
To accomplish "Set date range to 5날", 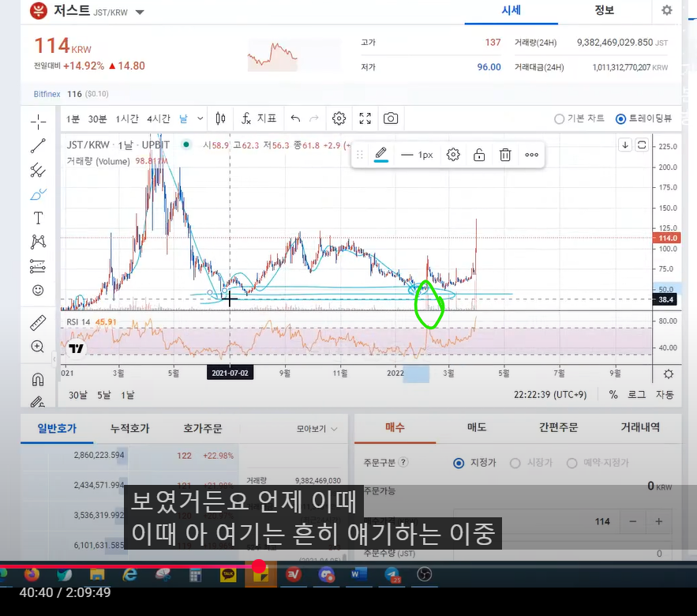I will pos(104,395).
